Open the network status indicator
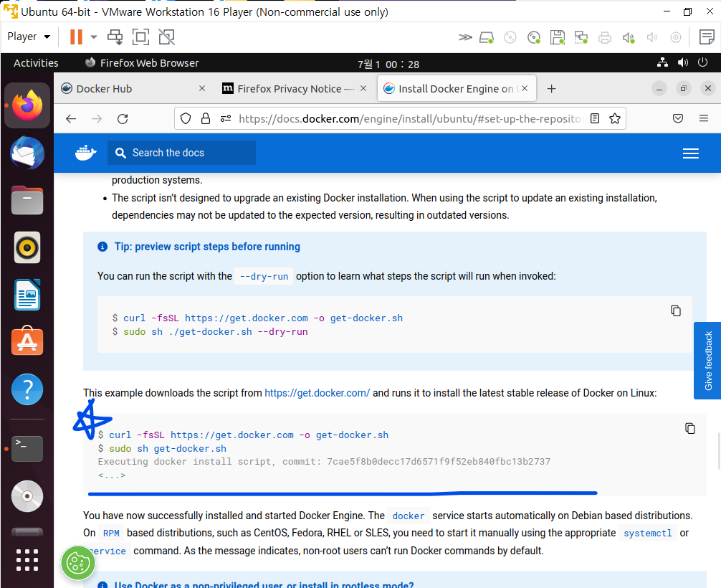The height and width of the screenshot is (588, 721). tap(663, 62)
